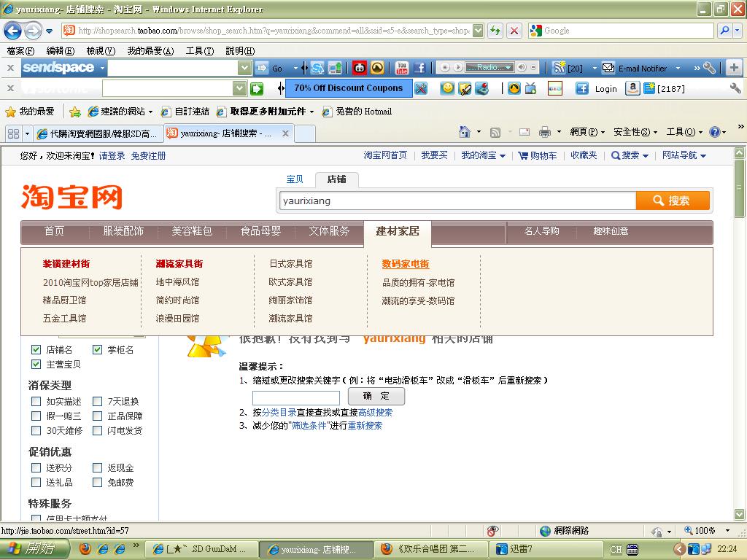The height and width of the screenshot is (560, 747).
Task: Select the 服装配饰 navigation tab
Action: 123,231
